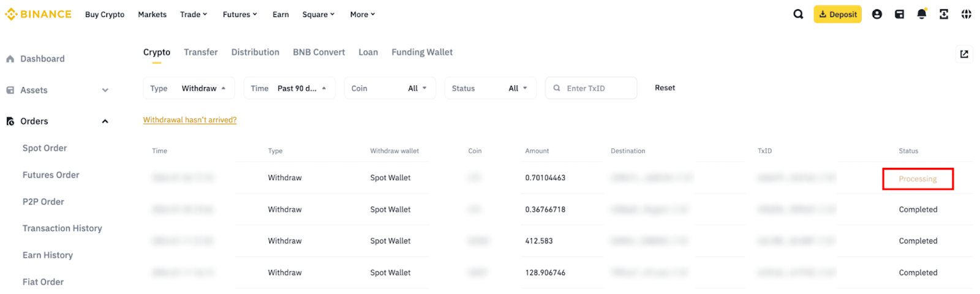Switch to the Funding Wallet tab

tap(422, 52)
